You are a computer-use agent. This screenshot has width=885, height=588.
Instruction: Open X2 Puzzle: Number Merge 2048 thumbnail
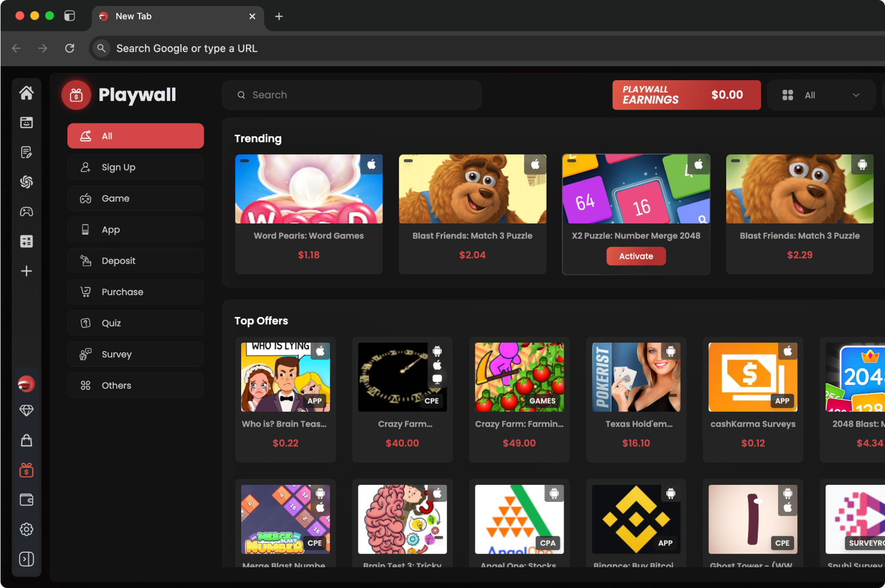[636, 189]
